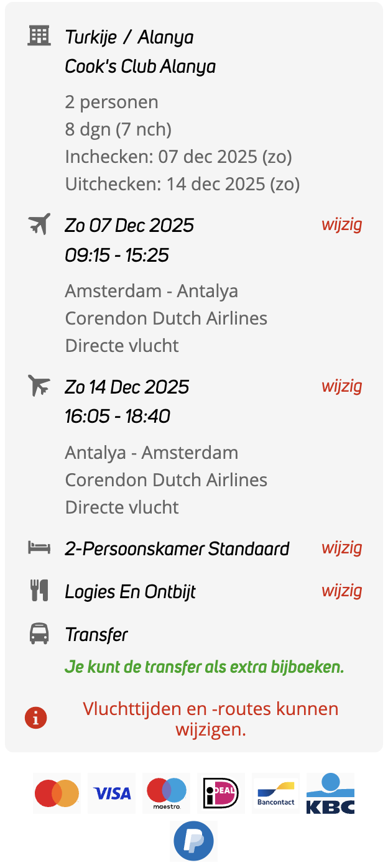The width and height of the screenshot is (388, 868).
Task: Open wijzig for the outbound flight on Zo 07 Dec
Action: (341, 224)
